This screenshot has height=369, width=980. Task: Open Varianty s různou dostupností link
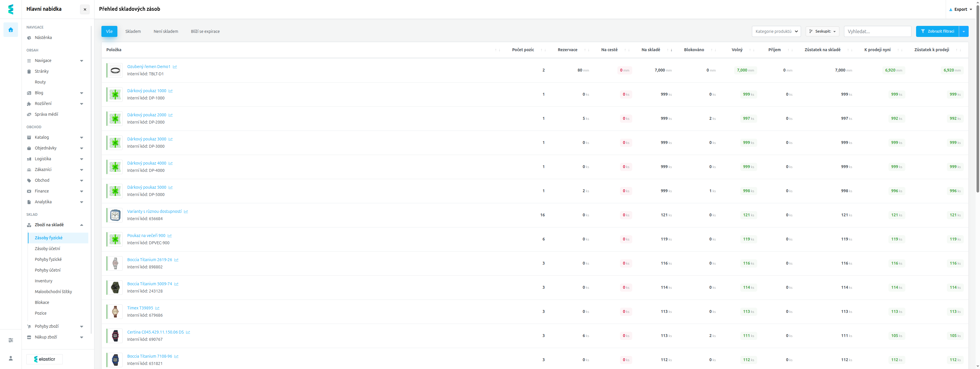tap(154, 212)
